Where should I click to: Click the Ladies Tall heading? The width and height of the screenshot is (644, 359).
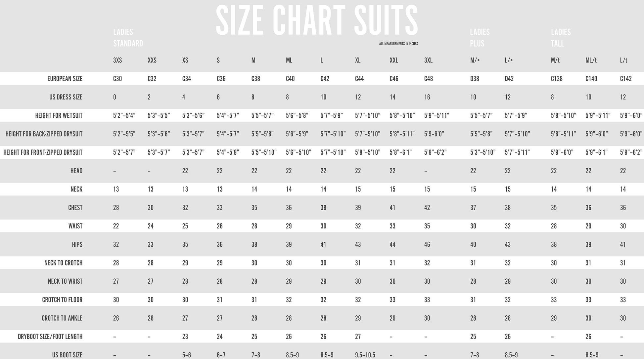point(561,38)
